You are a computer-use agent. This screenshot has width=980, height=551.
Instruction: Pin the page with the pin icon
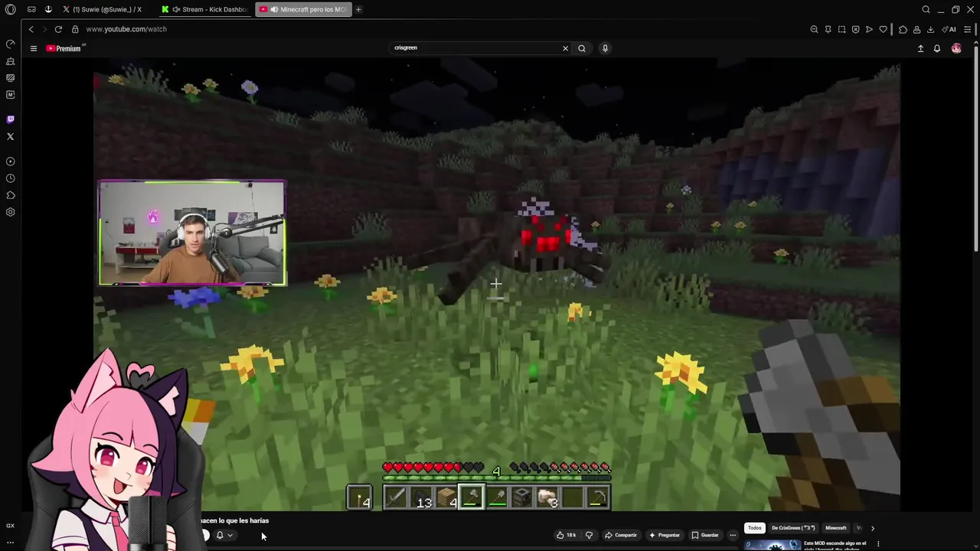point(828,29)
